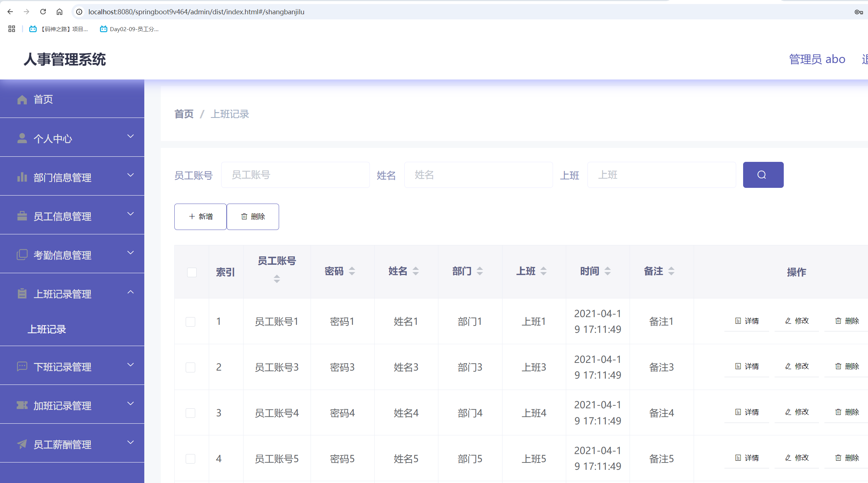Click the 员工信息管理 briefcase icon
Viewport: 868px width, 483px height.
(22, 216)
